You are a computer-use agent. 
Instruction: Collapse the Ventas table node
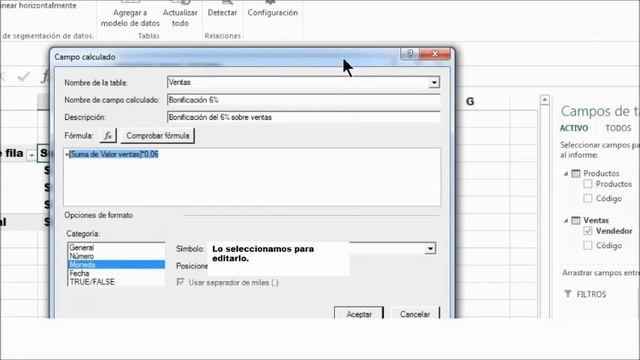point(566,221)
